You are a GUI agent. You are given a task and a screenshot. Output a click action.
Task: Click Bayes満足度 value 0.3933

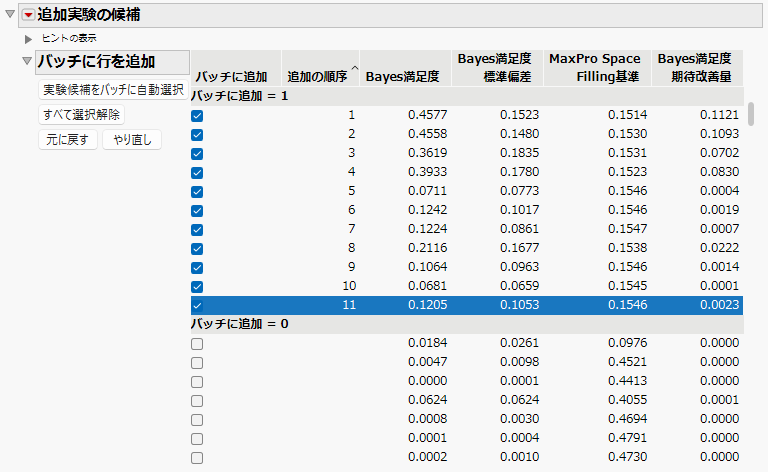[x=427, y=172]
